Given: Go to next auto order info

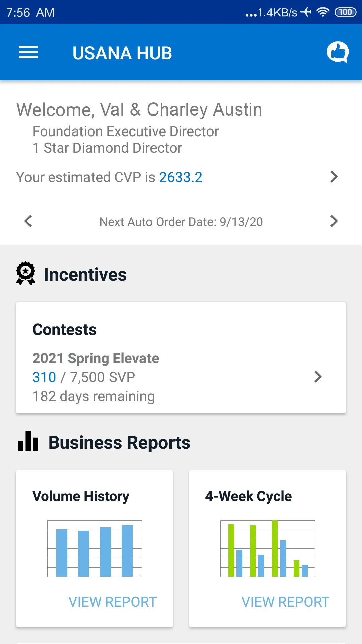Looking at the screenshot, I should pyautogui.click(x=334, y=221).
